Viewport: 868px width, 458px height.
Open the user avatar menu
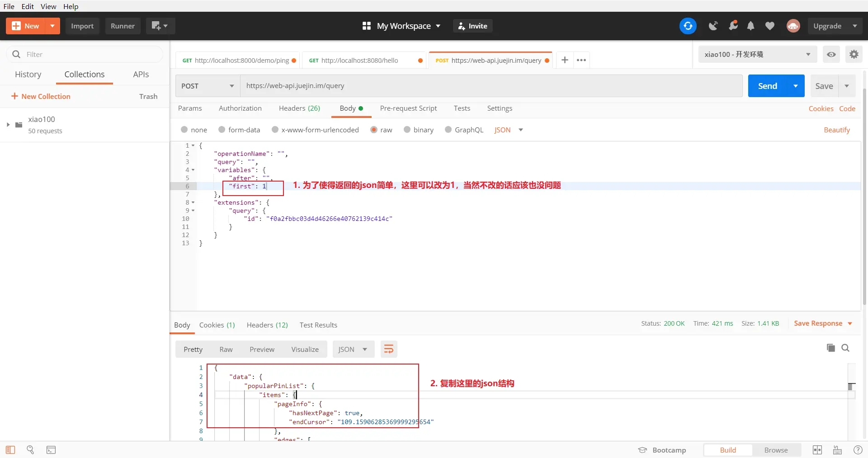click(x=793, y=26)
